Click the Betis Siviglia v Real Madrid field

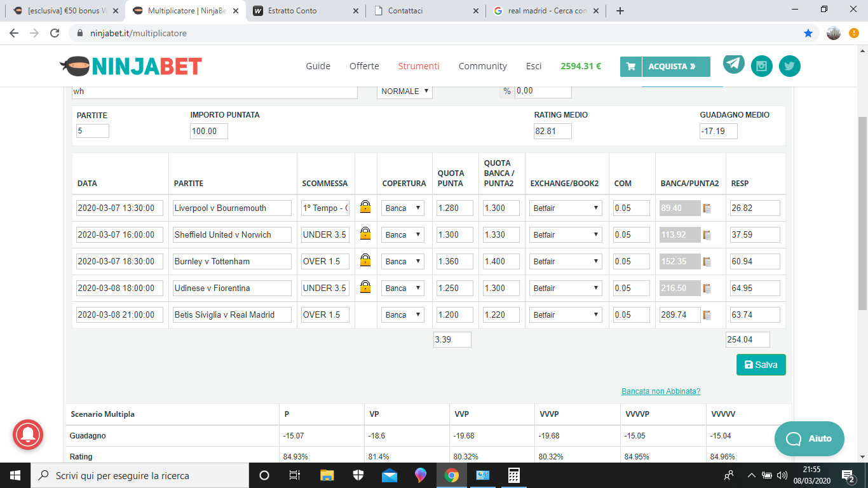(232, 315)
